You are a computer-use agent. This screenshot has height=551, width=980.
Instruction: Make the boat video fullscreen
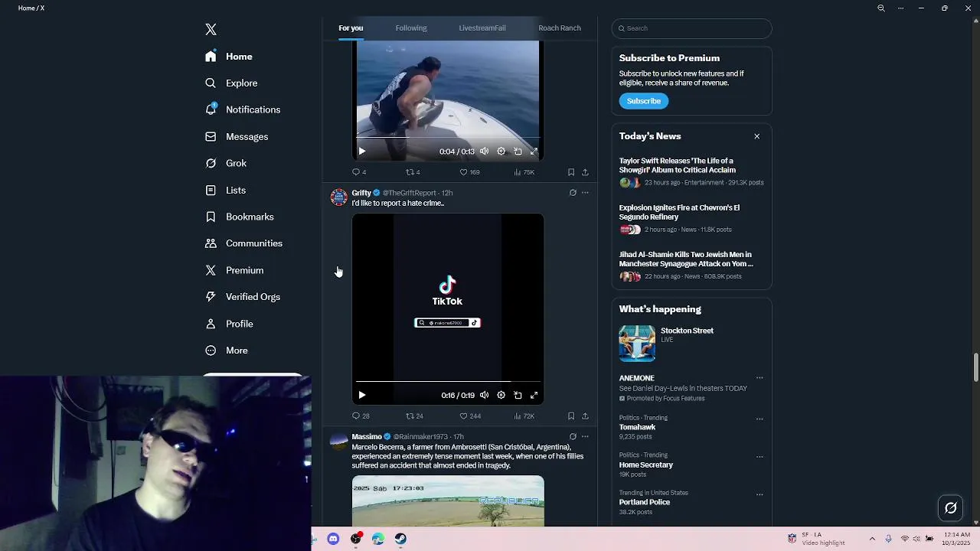[x=534, y=152]
